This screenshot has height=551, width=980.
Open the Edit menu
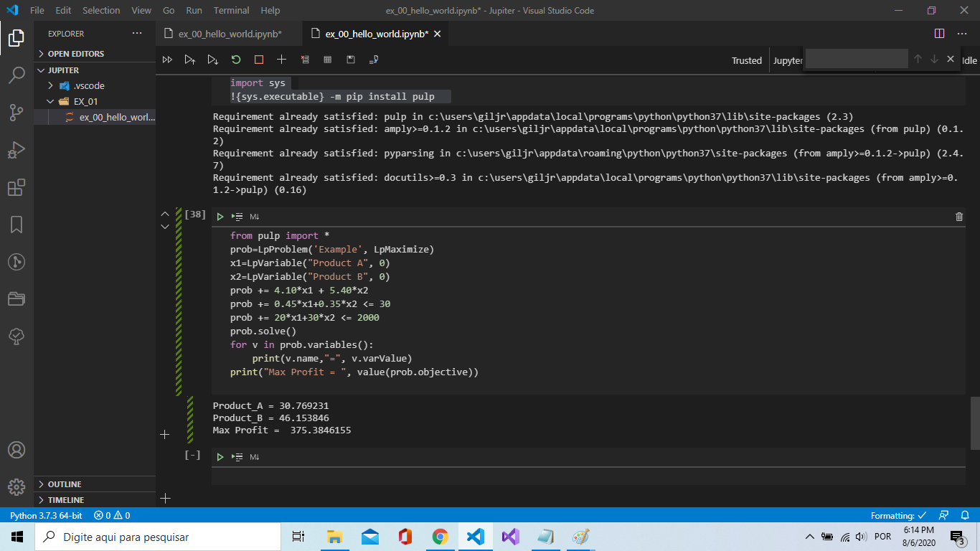coord(63,11)
